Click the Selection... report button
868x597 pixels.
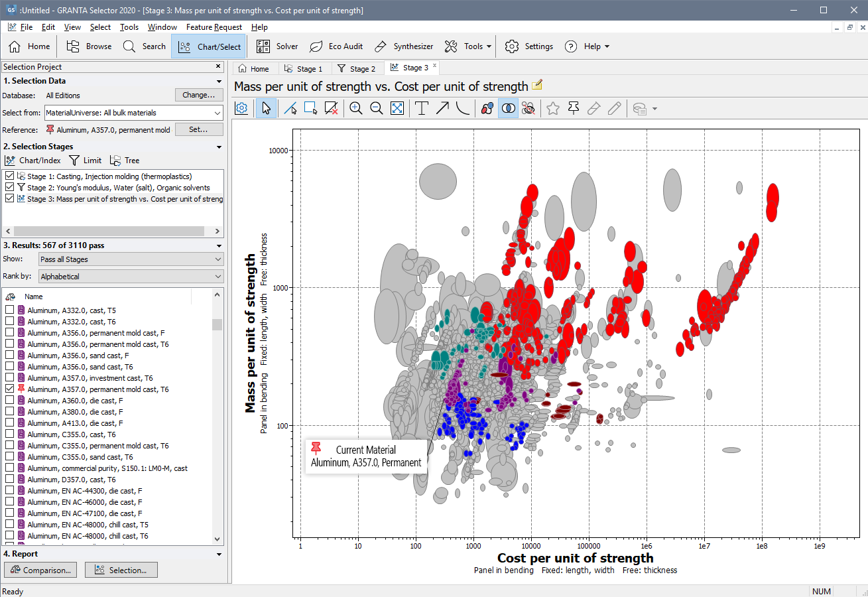coord(121,570)
